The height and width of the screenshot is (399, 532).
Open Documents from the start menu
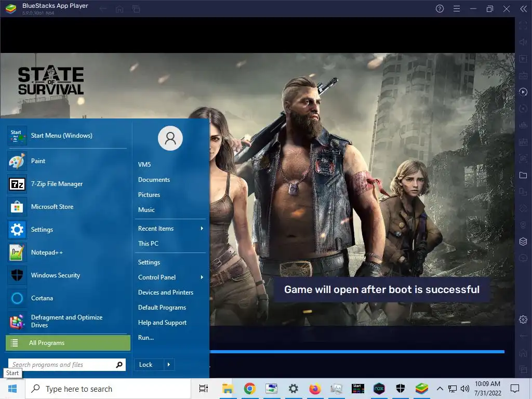click(x=154, y=180)
